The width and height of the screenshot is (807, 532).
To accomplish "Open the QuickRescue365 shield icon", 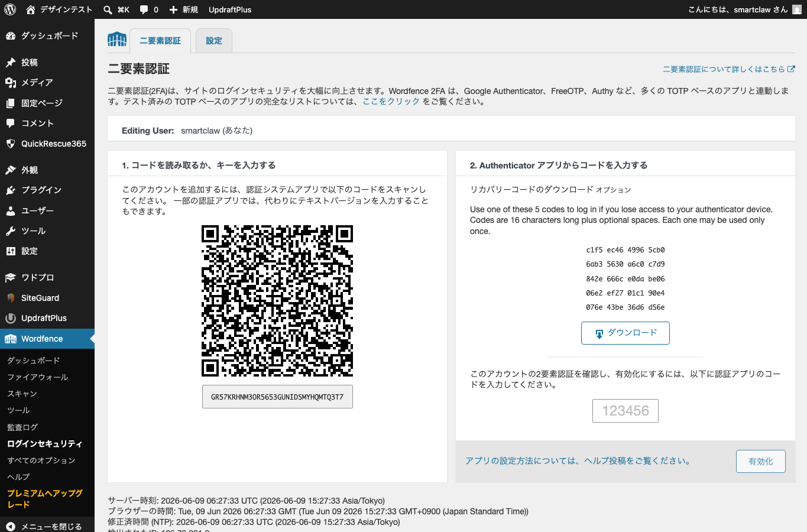I will (11, 144).
